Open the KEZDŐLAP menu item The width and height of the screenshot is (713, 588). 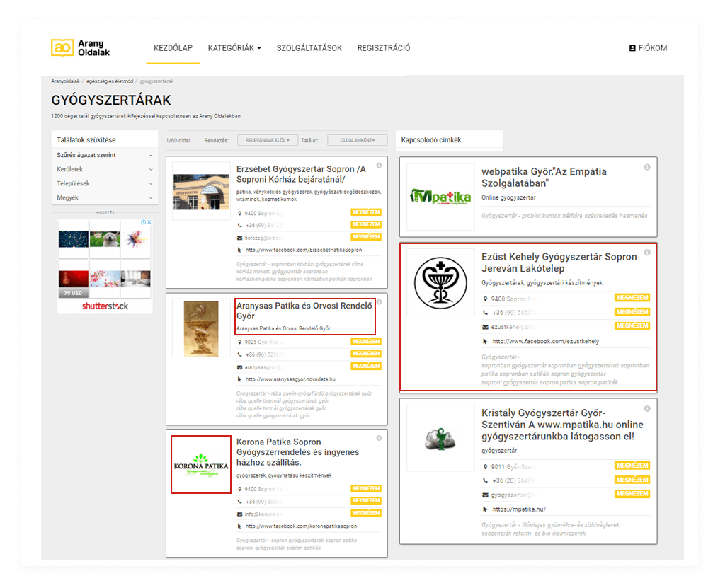tap(173, 47)
